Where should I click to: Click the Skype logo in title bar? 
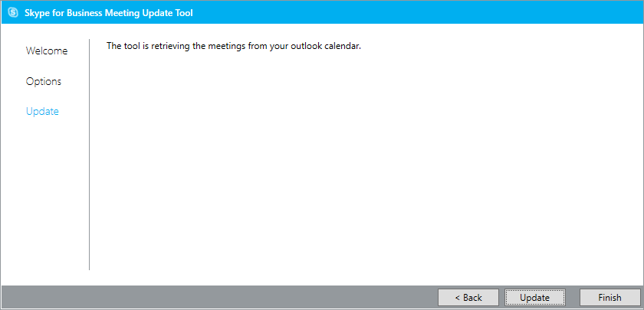[12, 12]
